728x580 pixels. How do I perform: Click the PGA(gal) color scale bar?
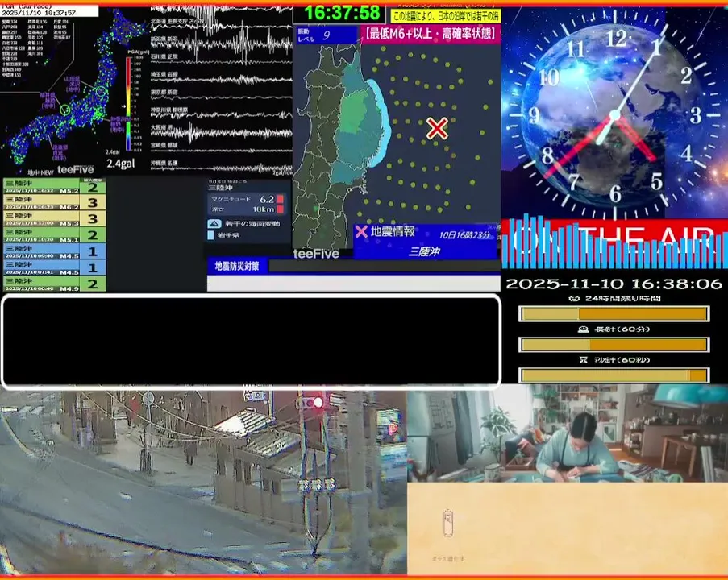pos(128,103)
